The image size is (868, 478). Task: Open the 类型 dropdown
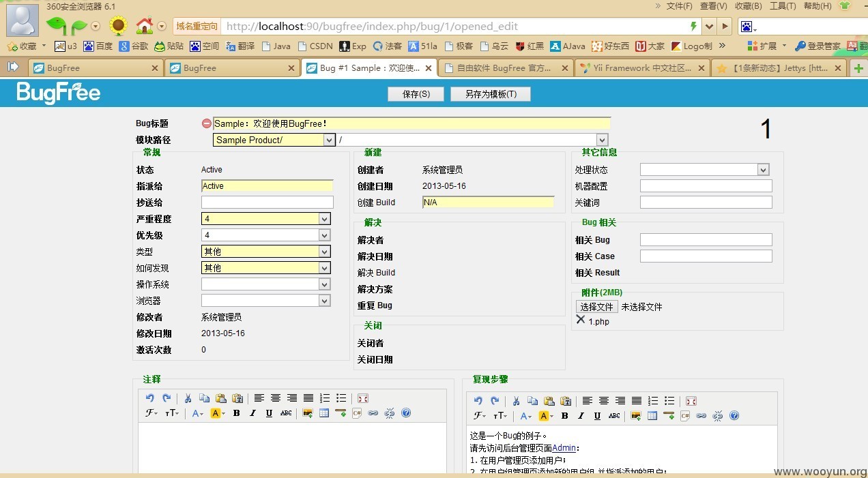pos(325,252)
